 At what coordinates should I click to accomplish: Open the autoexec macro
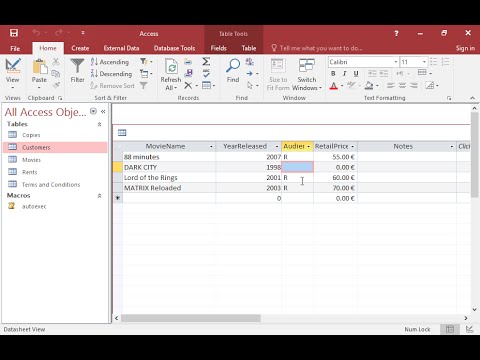tap(34, 206)
